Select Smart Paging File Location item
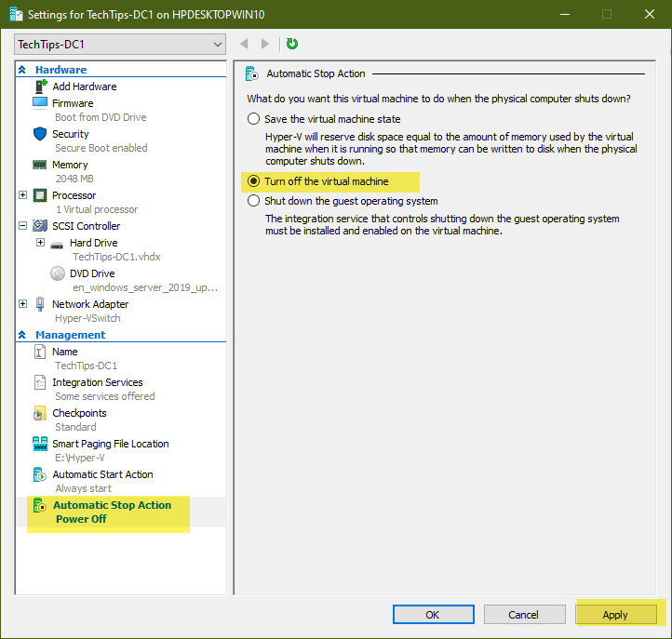Screen dimensions: 672x639 (110, 444)
